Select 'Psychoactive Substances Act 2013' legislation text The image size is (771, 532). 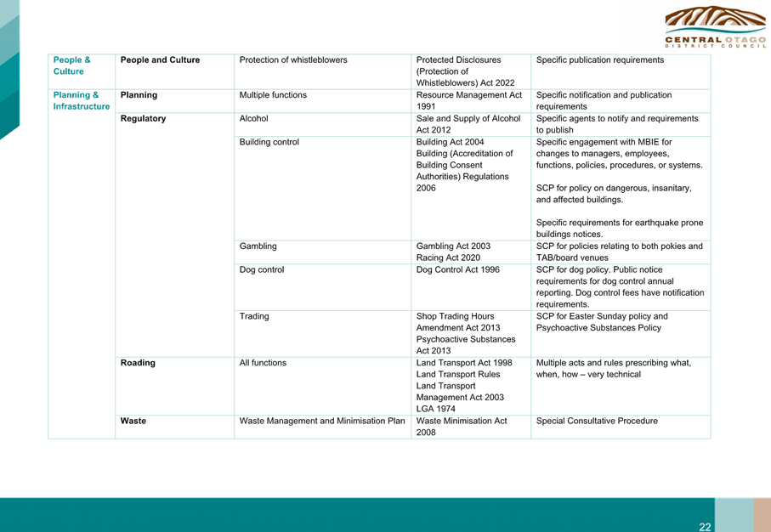(x=466, y=345)
